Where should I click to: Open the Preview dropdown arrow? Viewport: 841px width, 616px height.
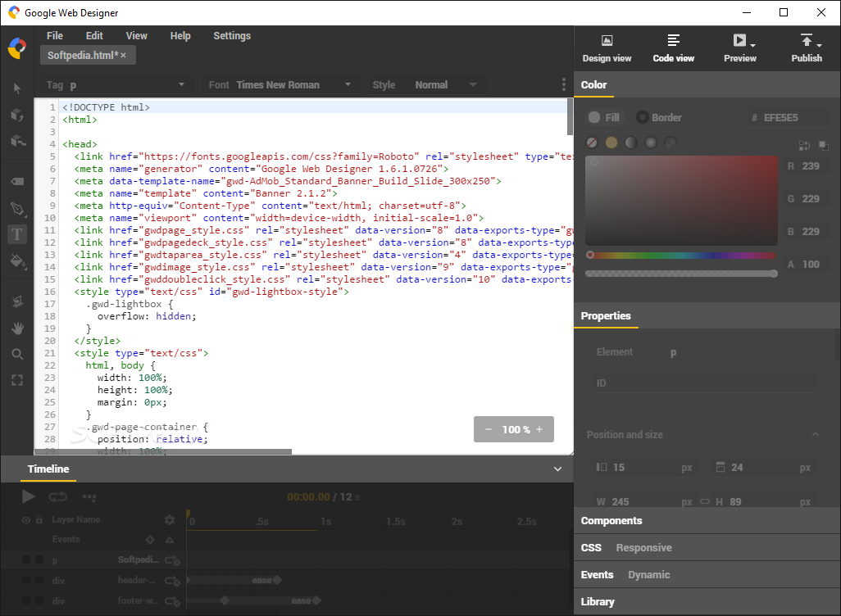[x=752, y=46]
